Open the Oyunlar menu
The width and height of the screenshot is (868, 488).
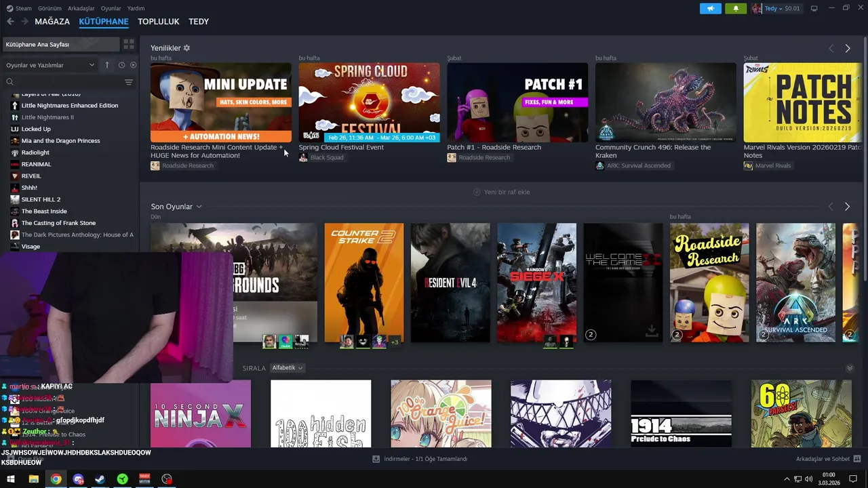point(111,8)
